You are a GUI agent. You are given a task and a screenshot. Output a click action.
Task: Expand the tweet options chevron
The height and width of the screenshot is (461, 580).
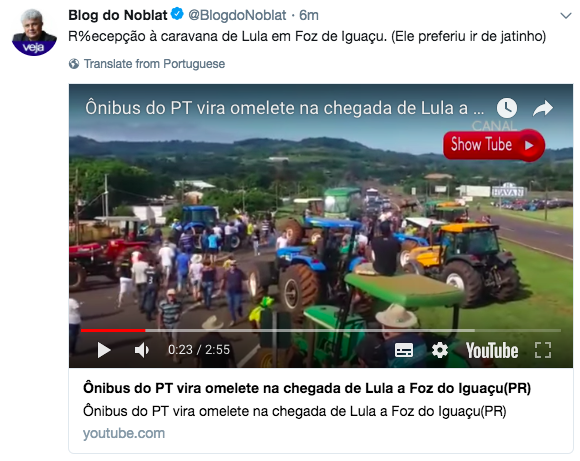click(566, 16)
